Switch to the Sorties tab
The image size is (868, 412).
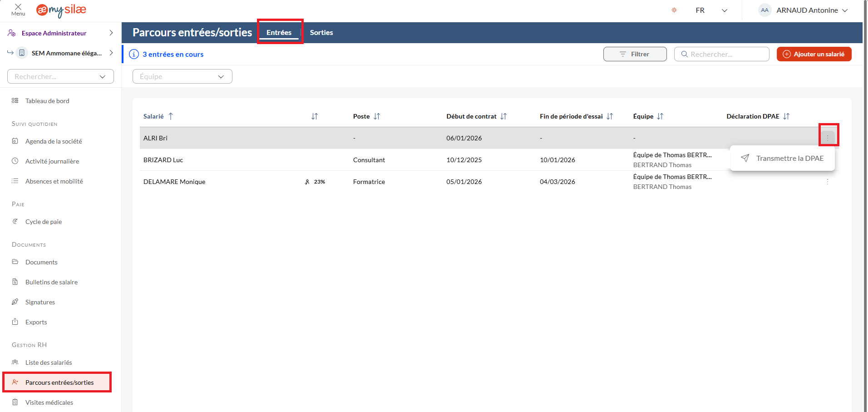pos(321,33)
